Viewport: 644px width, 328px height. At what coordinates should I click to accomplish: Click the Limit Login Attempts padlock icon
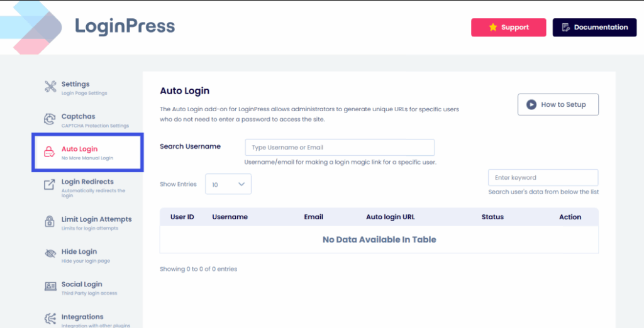coord(50,221)
